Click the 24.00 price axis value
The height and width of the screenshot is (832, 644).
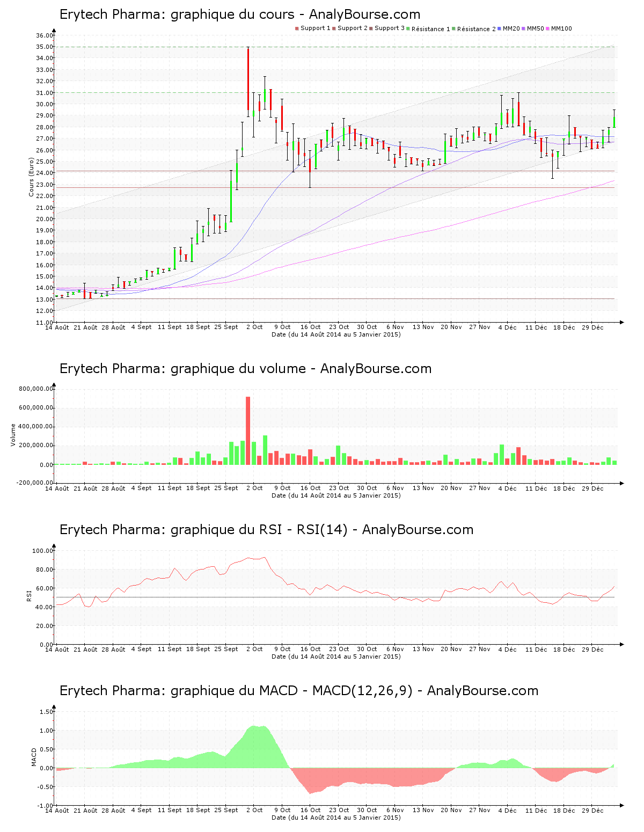[45, 173]
